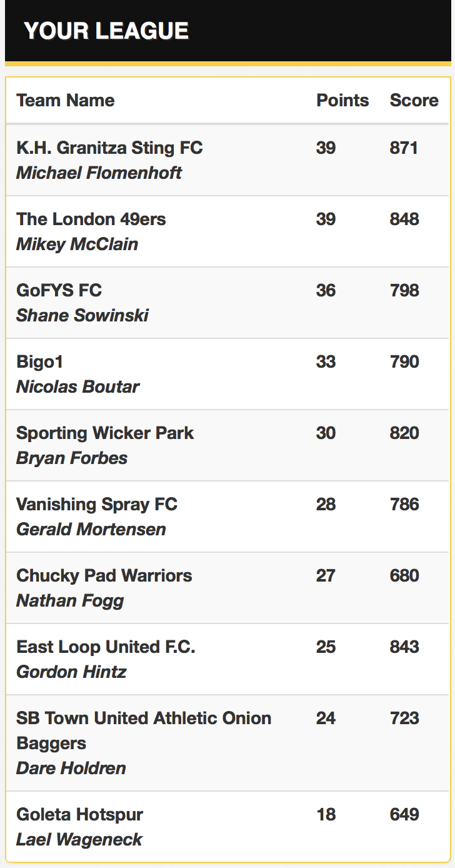Click manager name Lael Wageneck
The image size is (455, 868).
(x=79, y=840)
